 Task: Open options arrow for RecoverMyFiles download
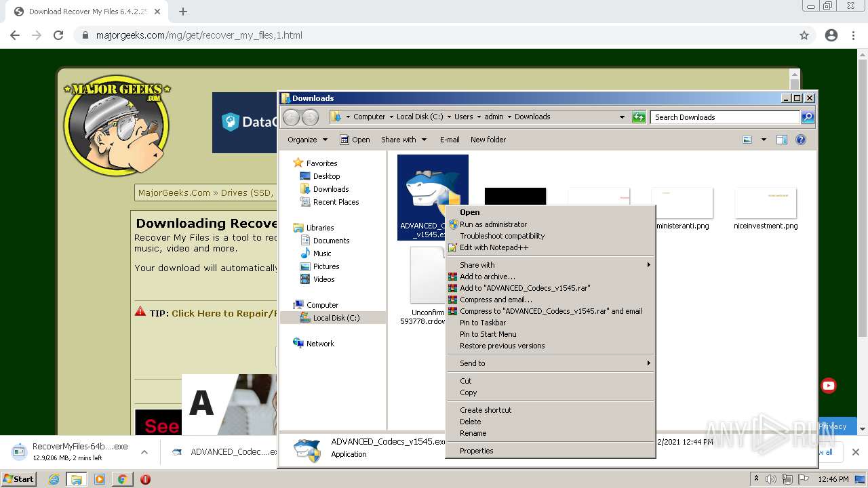coord(144,451)
